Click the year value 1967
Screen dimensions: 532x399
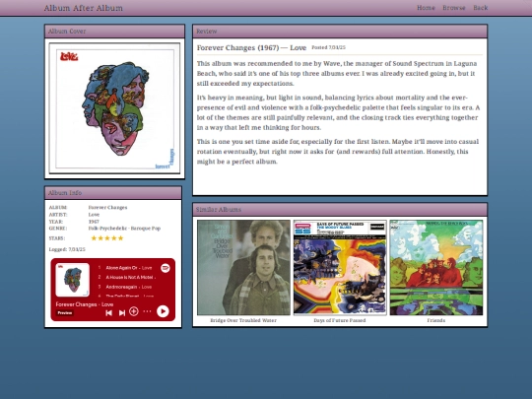(94, 222)
